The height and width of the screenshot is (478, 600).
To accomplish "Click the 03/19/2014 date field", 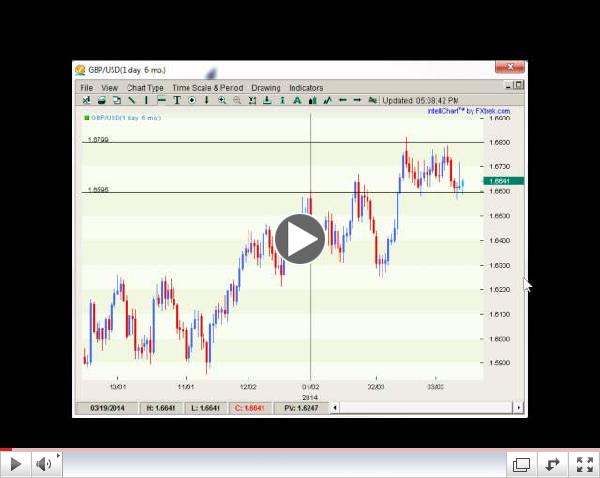I will [107, 408].
